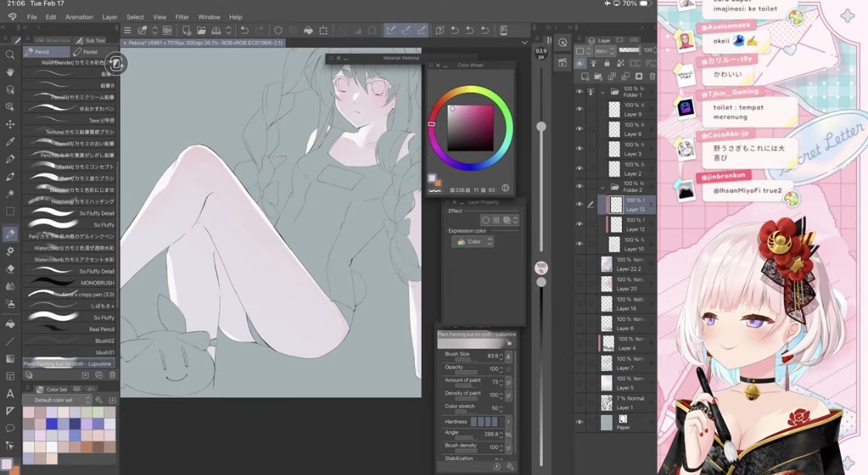
Task: Hide the Paper layer
Action: [x=579, y=423]
